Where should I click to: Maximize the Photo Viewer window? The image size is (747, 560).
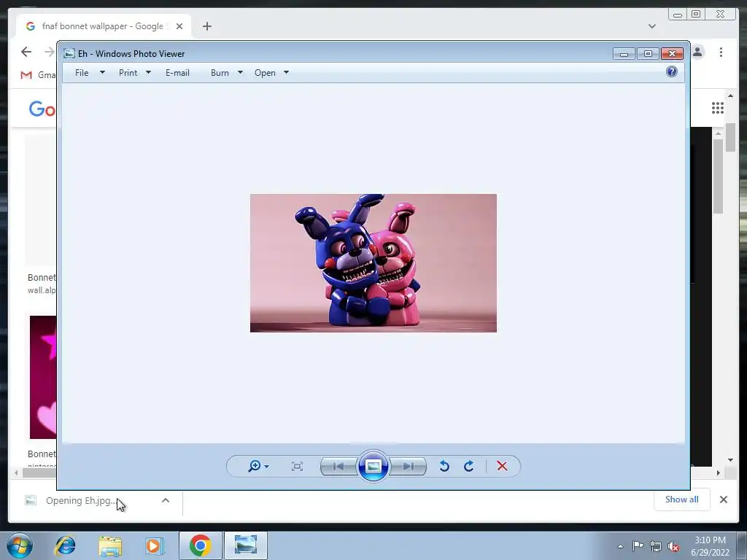click(x=648, y=54)
